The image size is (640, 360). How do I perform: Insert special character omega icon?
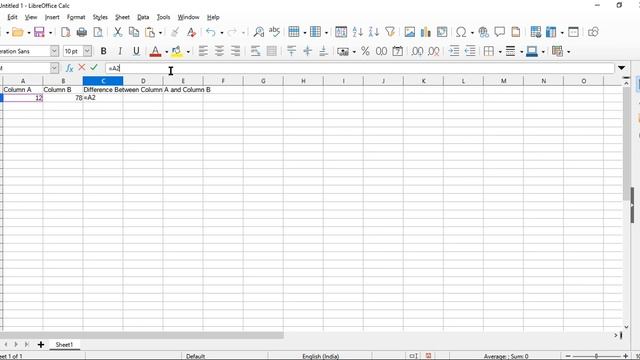pyautogui.click(x=461, y=32)
